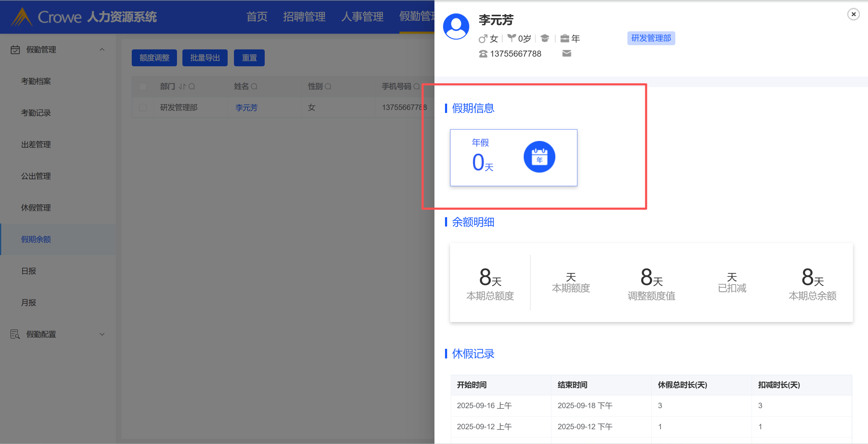Select 休假管理 in the sidebar

pos(36,208)
